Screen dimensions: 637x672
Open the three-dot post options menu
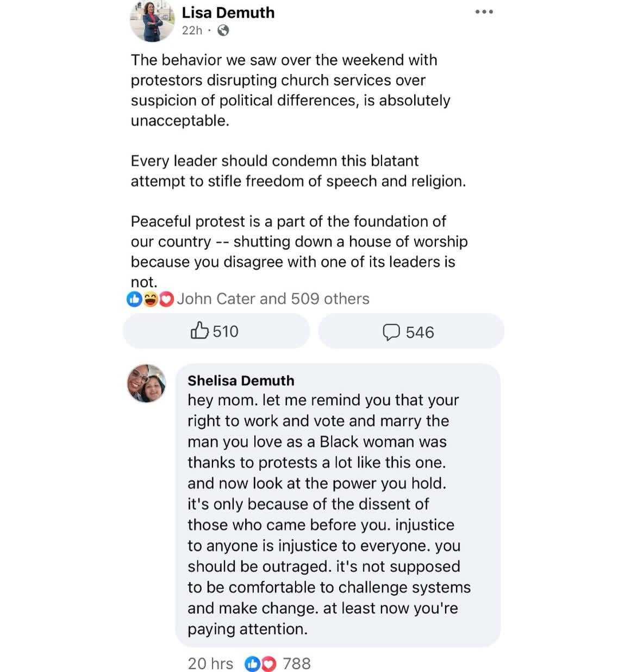point(484,12)
